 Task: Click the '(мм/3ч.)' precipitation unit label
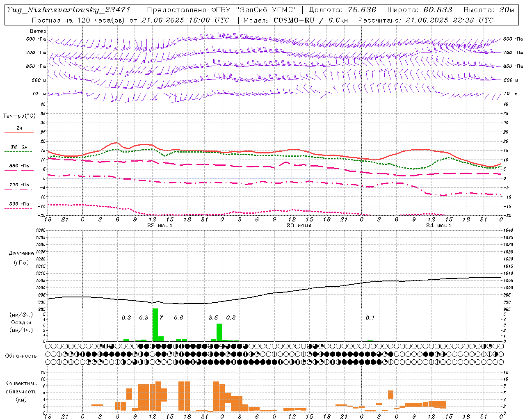(x=21, y=315)
